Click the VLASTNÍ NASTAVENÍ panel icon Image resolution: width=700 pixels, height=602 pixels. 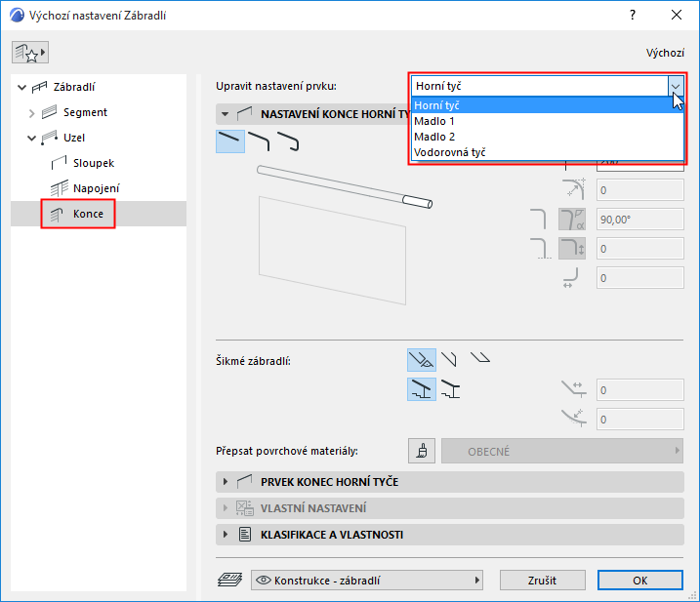[245, 507]
